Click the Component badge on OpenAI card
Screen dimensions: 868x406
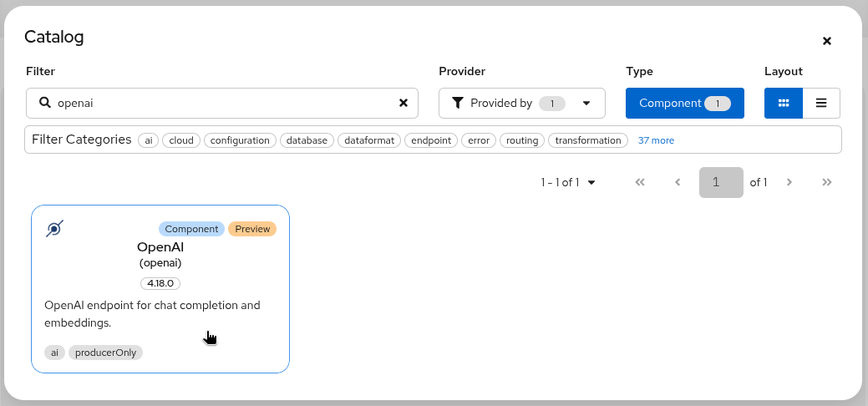click(191, 229)
